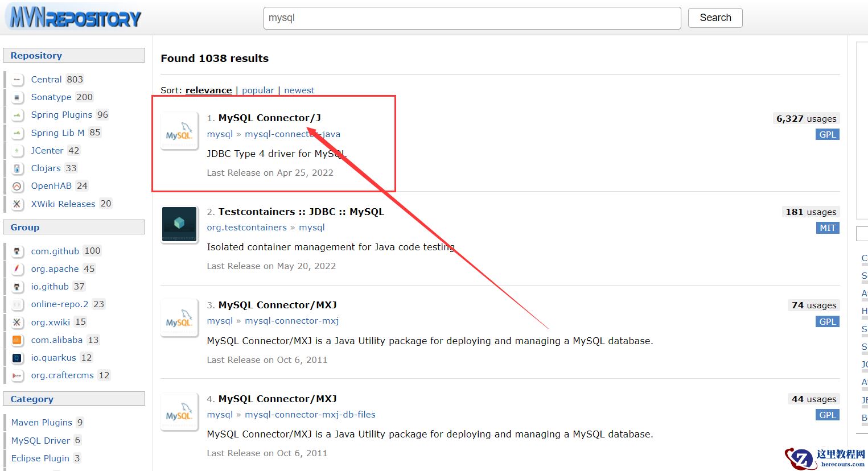Image resolution: width=868 pixels, height=471 pixels.
Task: Click the 6,327 usages badge
Action: 807,118
